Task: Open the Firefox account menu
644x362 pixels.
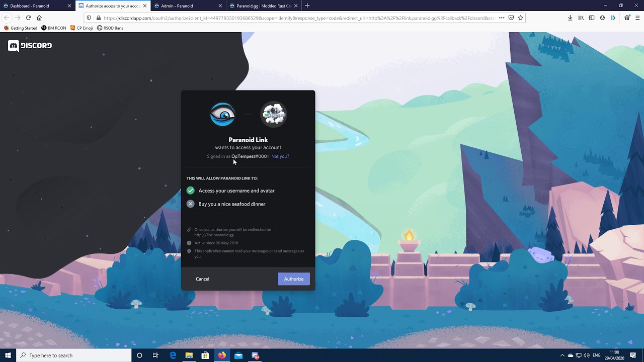Action: (x=602, y=18)
